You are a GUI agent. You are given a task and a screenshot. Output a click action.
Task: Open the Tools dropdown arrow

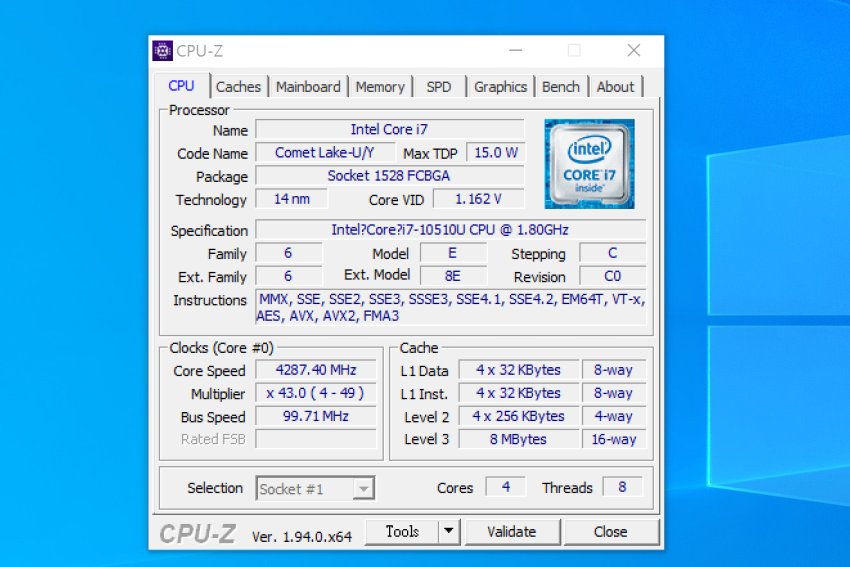tap(449, 532)
